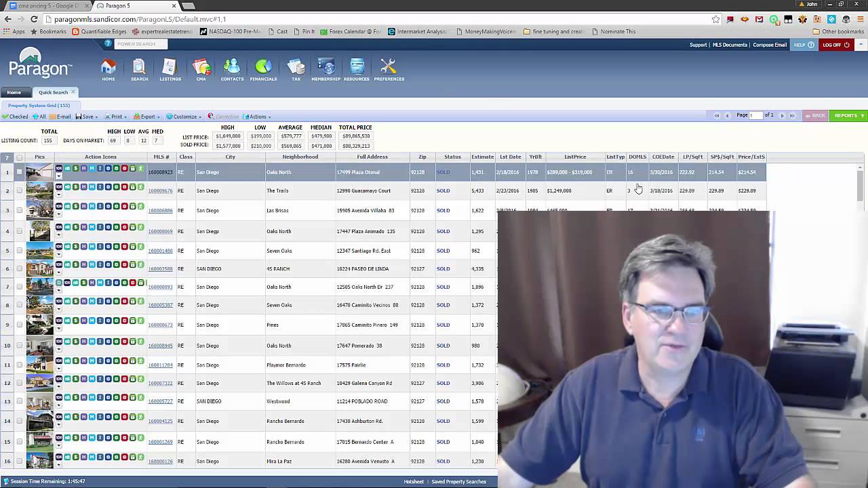868x488 pixels.
Task: Expand the small arrow under row 6 action icons
Action: pyautogui.click(x=59, y=272)
